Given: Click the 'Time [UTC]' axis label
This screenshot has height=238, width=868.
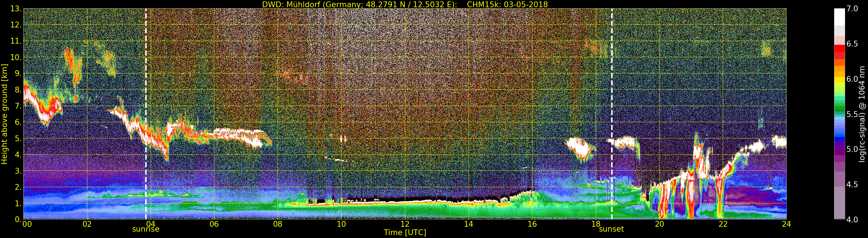Looking at the screenshot, I should pos(405,233).
